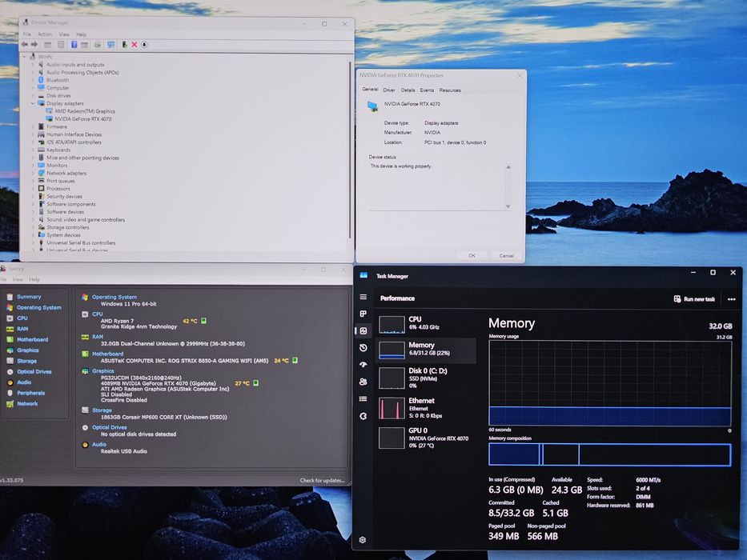This screenshot has height=560, width=747.
Task: Open Services icon in Task Manager sidebar
Action: pos(363,416)
